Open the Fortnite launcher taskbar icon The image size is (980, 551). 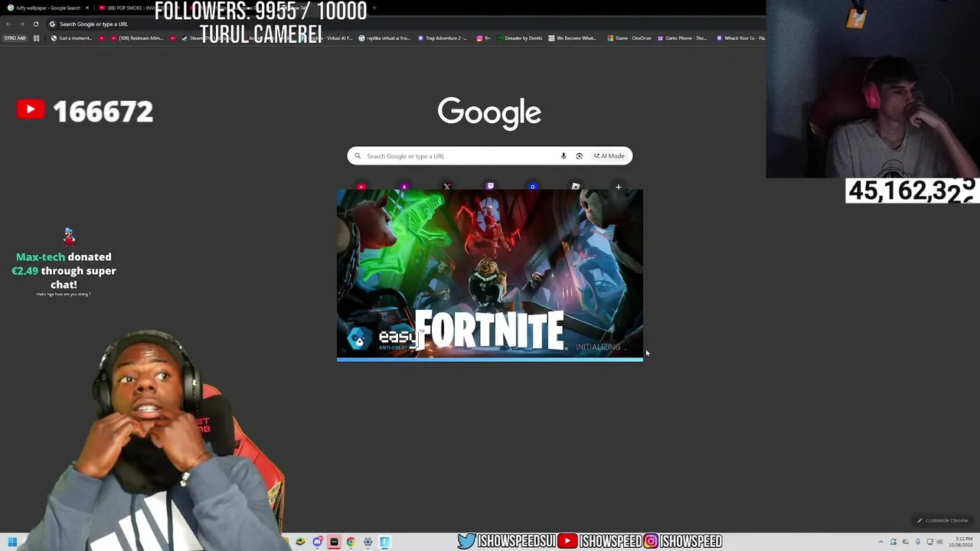(384, 542)
